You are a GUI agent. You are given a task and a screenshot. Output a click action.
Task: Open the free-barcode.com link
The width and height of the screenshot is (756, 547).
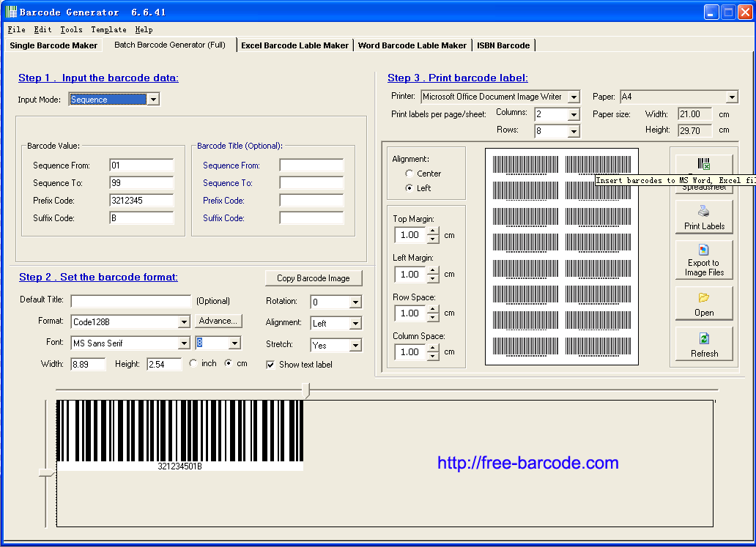[x=528, y=463]
